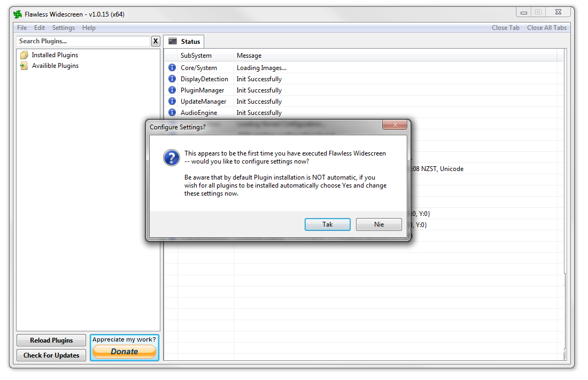This screenshot has height=380, width=588.
Task: Click Close Tab in the menu bar
Action: coord(506,28)
